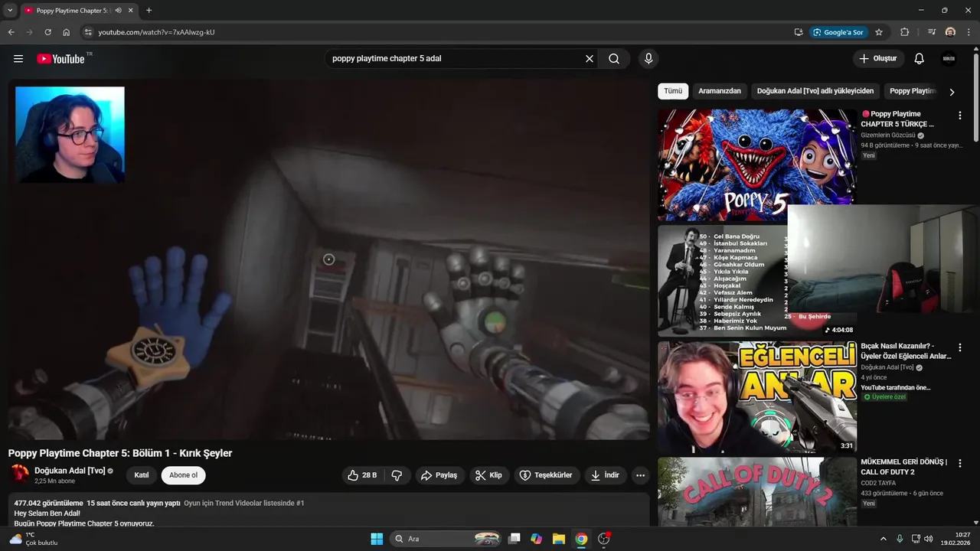Open the 4:04:08 song list thumbnail

coord(722,281)
